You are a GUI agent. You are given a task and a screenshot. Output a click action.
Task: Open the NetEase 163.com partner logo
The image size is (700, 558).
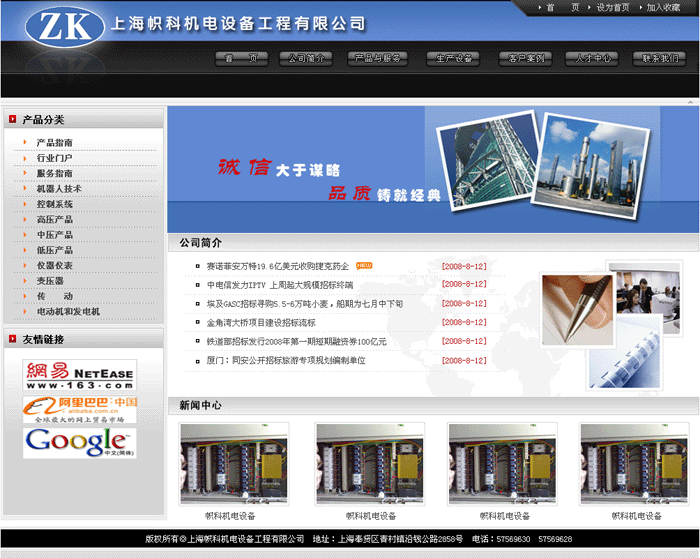79,375
